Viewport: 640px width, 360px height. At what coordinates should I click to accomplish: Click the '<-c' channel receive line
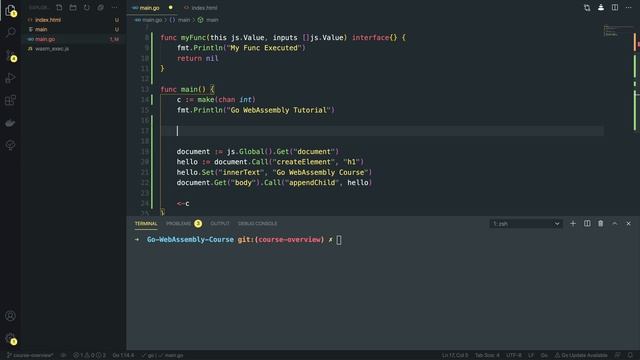pos(183,203)
